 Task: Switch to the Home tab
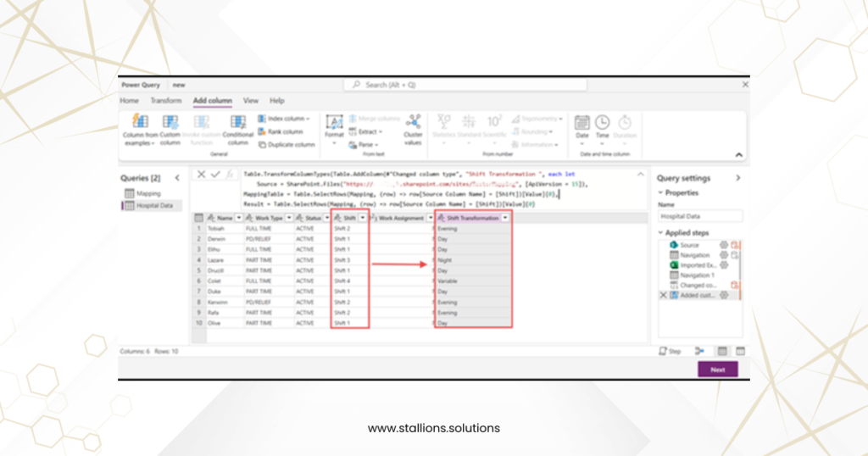pyautogui.click(x=130, y=101)
